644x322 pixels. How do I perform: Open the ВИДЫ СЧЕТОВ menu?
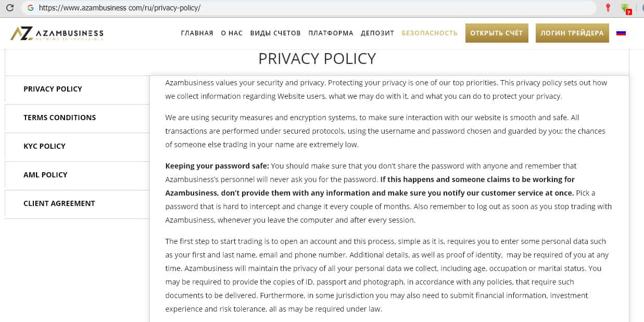[x=275, y=33]
